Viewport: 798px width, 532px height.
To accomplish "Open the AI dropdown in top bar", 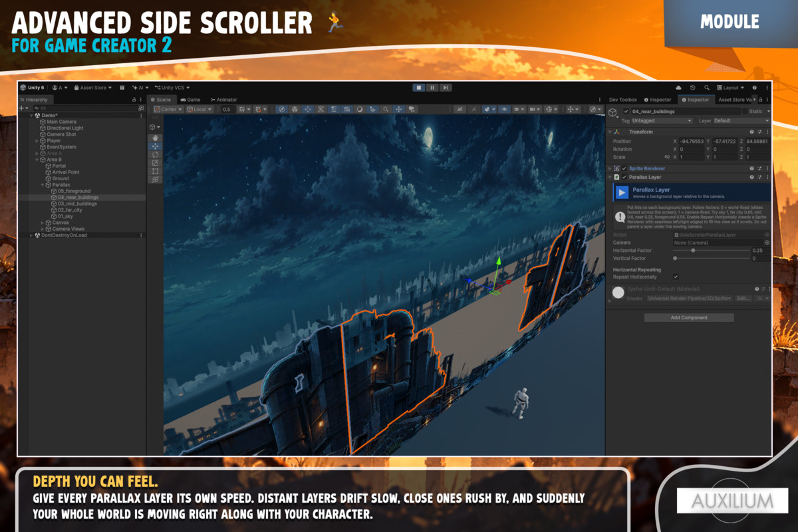I will click(140, 87).
